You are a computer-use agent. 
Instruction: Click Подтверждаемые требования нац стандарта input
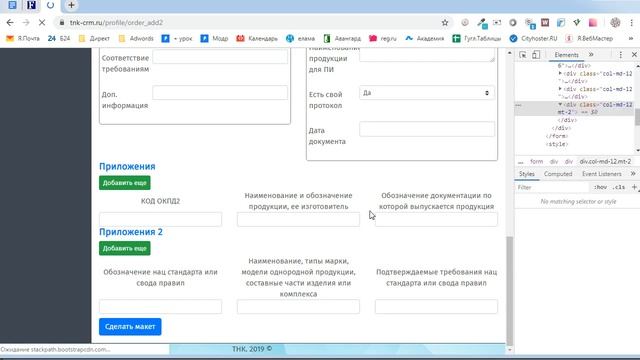coord(436,307)
